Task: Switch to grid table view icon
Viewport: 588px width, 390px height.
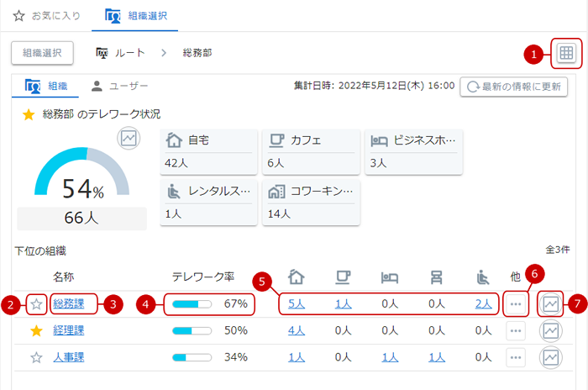Action: (566, 53)
